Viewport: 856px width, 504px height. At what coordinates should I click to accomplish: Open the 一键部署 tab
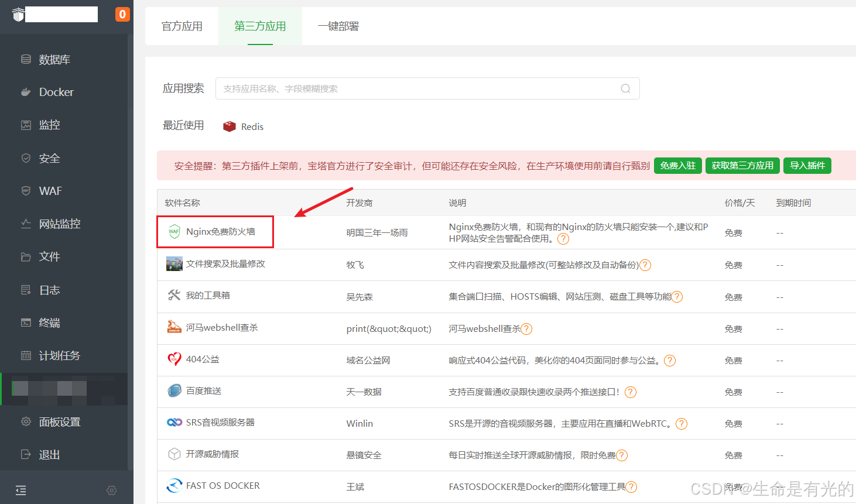pyautogui.click(x=338, y=26)
